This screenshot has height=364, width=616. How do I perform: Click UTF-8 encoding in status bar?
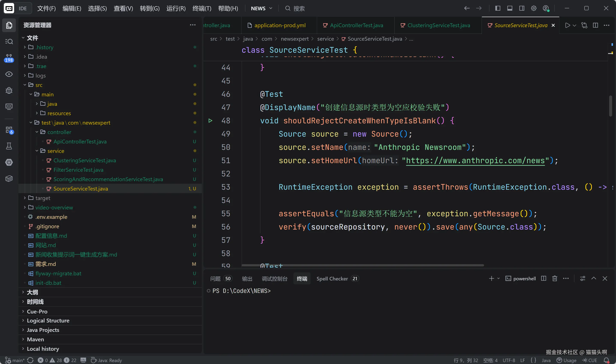(x=509, y=360)
